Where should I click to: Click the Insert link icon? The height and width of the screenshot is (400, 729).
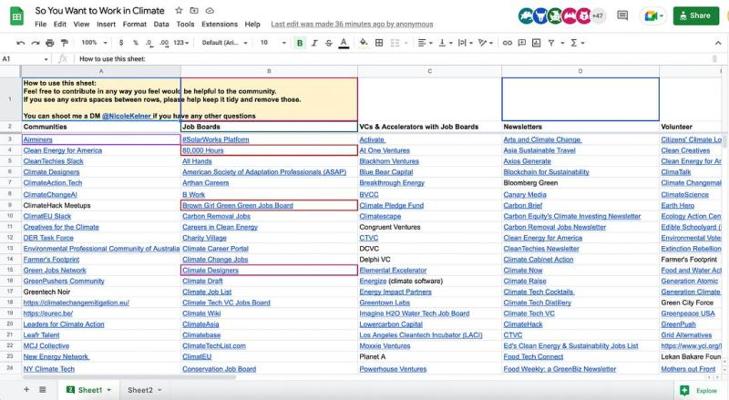click(507, 43)
